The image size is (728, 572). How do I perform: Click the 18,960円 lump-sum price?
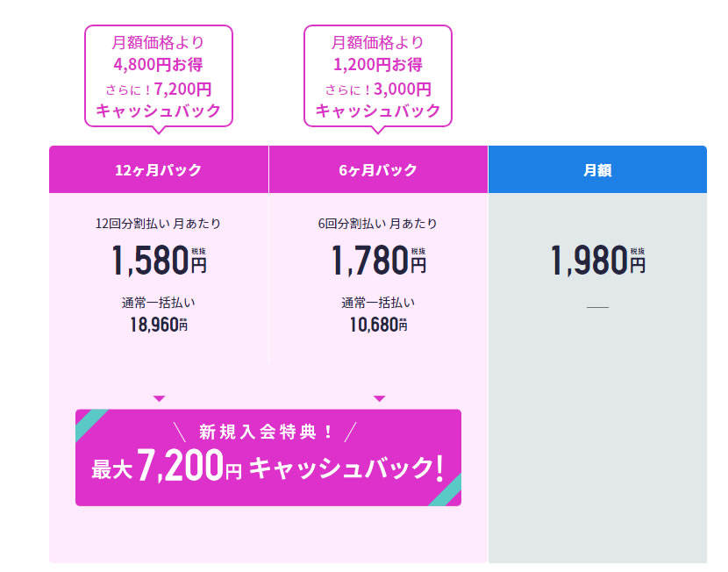point(159,325)
